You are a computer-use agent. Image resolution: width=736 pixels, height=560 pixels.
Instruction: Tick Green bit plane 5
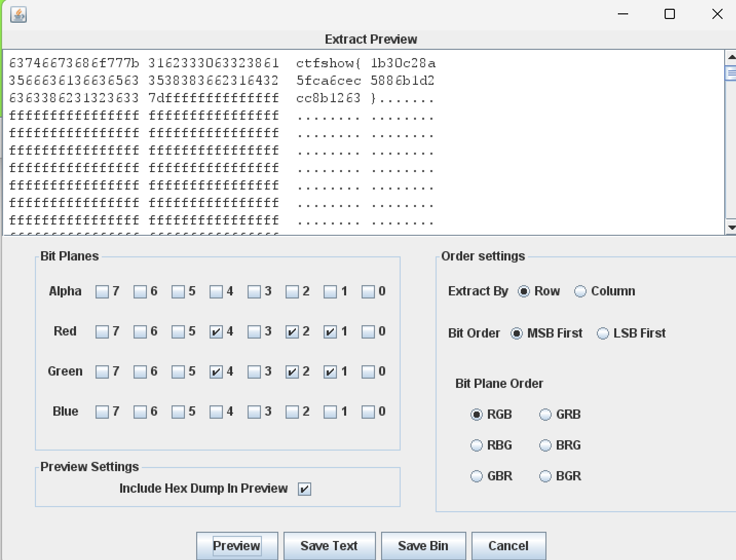178,372
